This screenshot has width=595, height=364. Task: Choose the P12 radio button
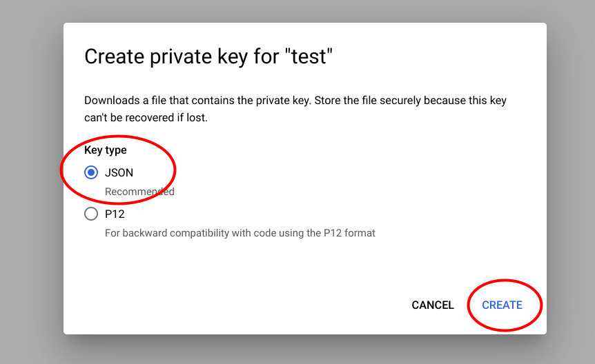91,214
